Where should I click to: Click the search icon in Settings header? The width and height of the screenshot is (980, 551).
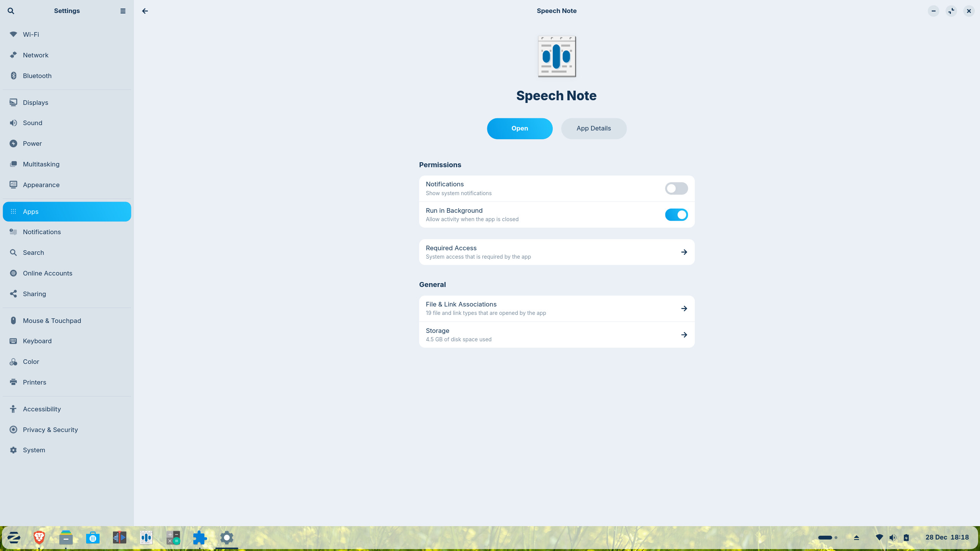(x=11, y=11)
